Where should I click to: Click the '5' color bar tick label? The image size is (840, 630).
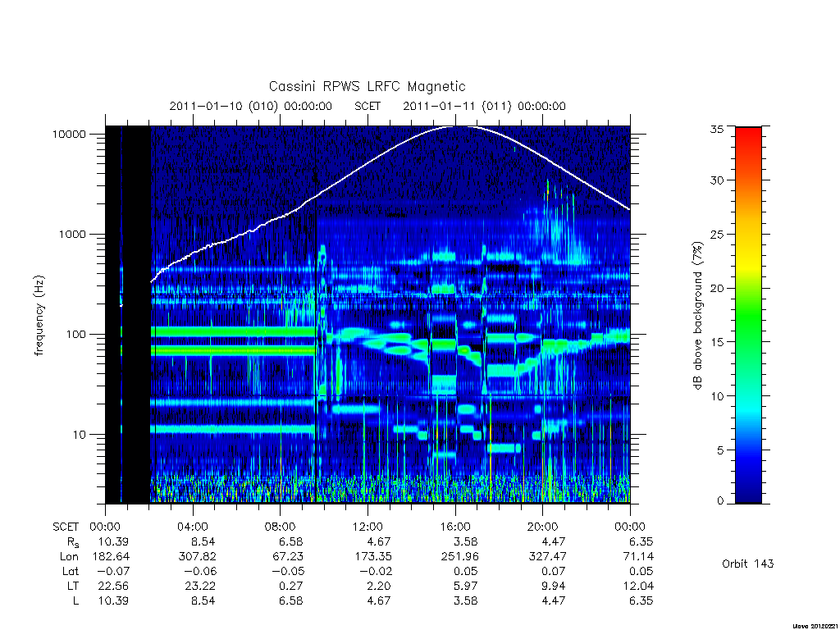tap(720, 450)
